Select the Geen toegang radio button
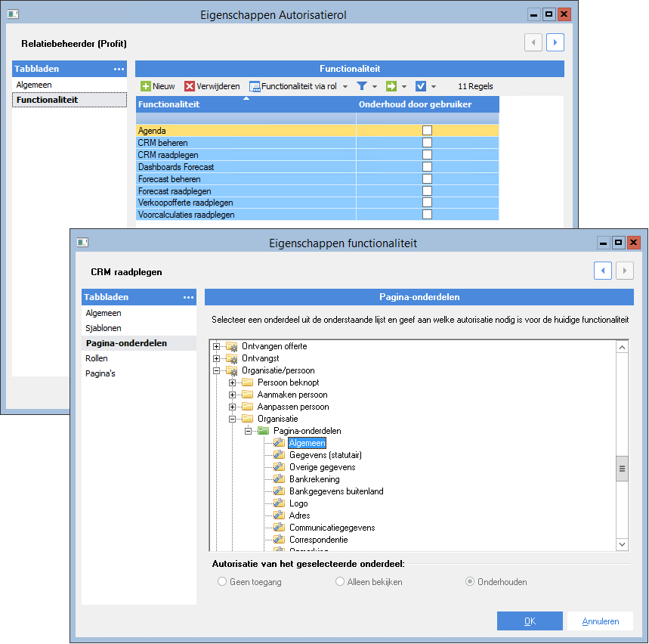This screenshot has width=649, height=644. tap(222, 581)
